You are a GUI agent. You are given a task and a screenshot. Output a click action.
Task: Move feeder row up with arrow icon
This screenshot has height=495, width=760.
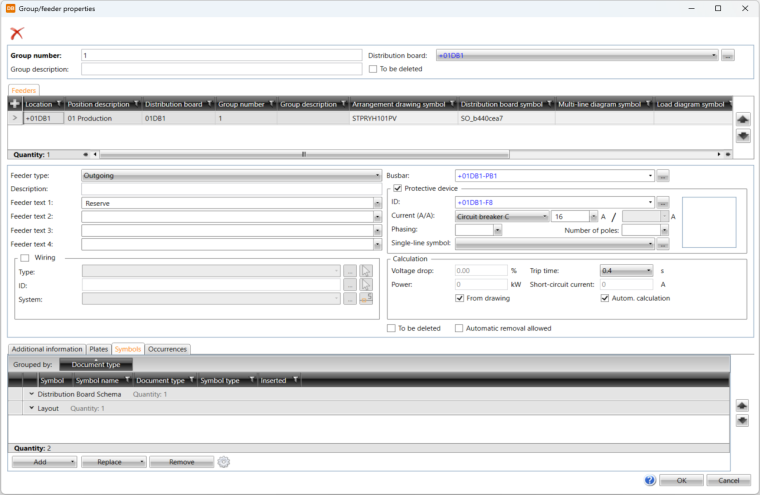click(x=742, y=118)
